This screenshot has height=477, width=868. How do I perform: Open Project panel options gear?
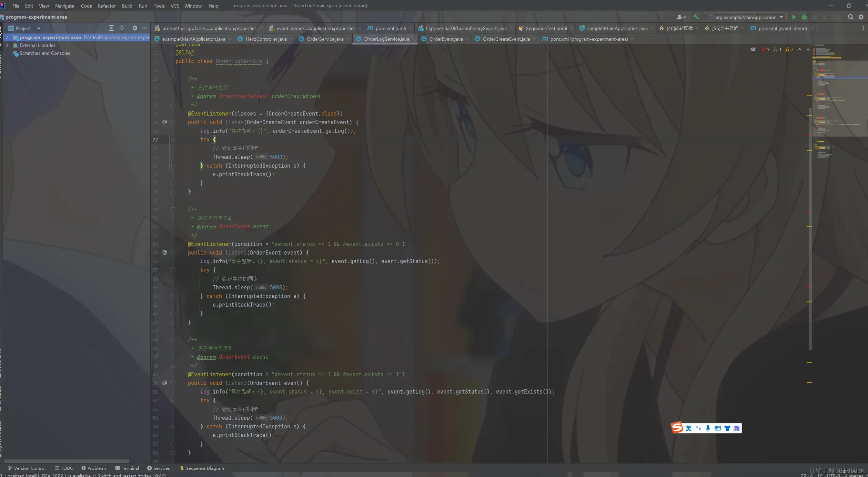coord(135,28)
